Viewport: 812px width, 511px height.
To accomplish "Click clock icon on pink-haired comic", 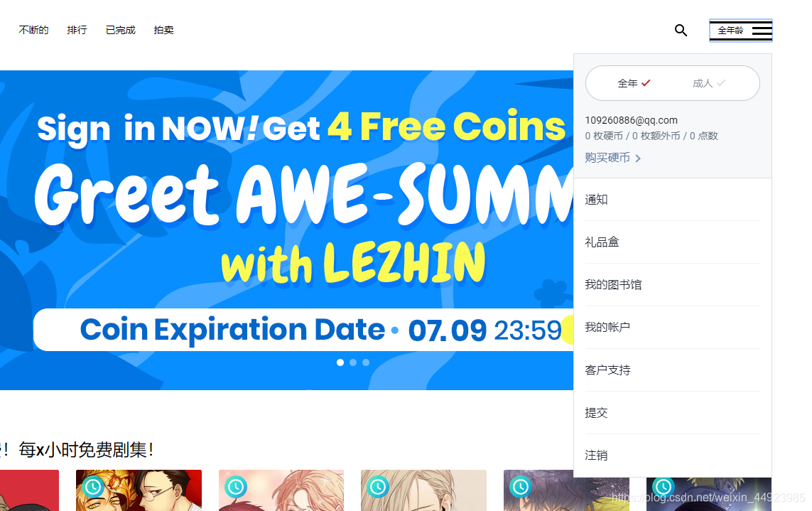I will 236,487.
